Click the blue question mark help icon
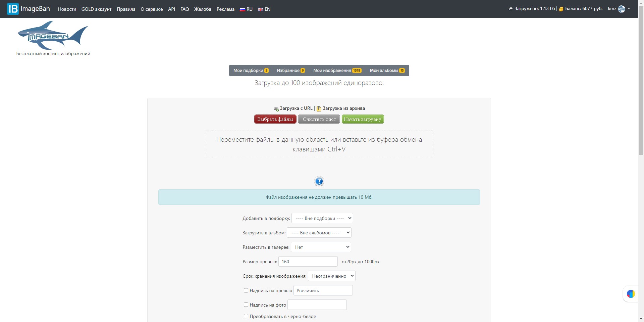The image size is (644, 322). [319, 181]
